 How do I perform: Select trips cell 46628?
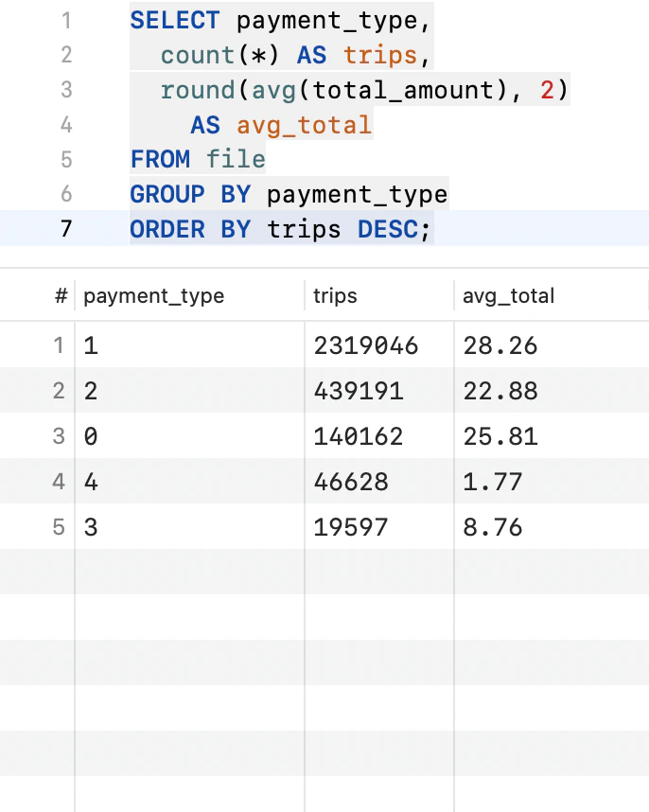click(378, 482)
